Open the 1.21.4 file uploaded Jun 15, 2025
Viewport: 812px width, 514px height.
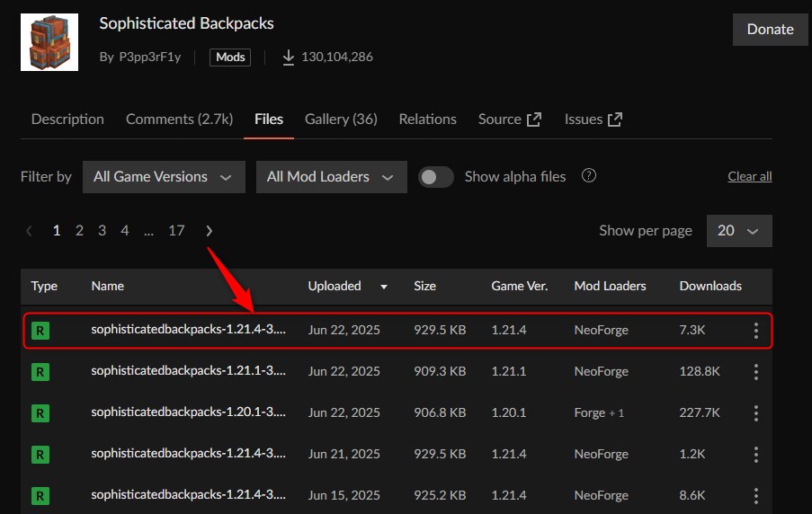(x=189, y=495)
